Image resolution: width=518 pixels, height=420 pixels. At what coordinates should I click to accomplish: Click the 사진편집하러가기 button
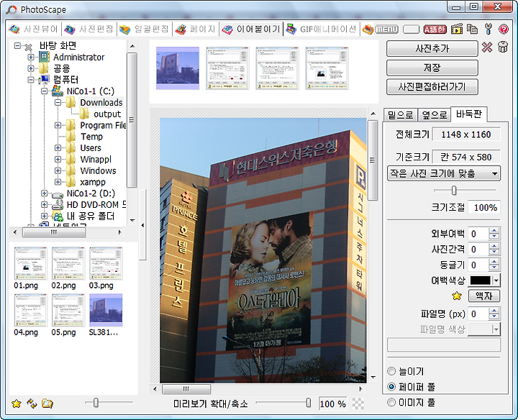[432, 87]
